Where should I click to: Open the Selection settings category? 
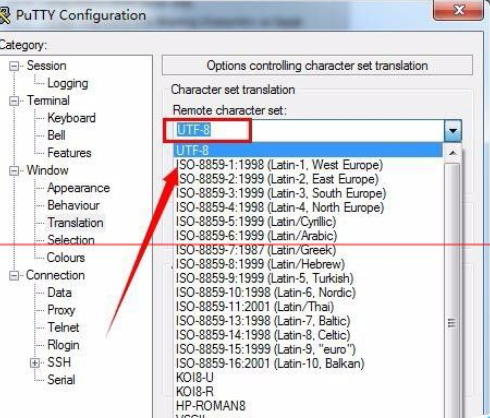click(71, 240)
